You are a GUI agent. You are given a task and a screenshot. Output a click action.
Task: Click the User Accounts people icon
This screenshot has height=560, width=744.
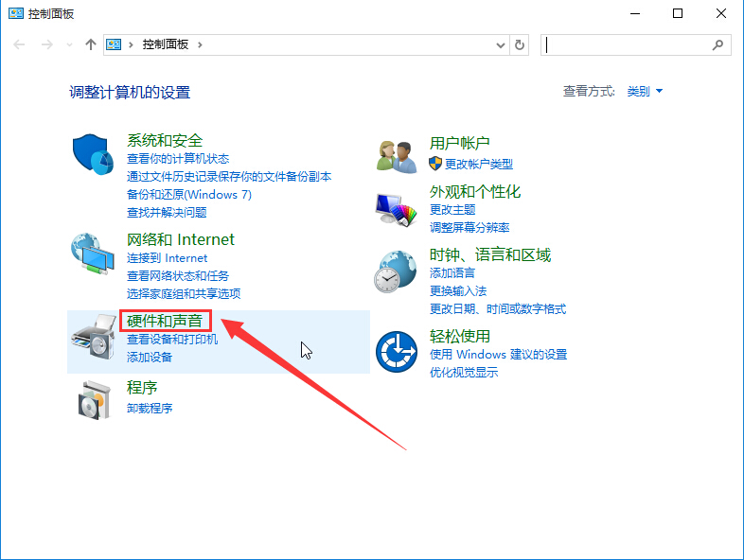(397, 154)
